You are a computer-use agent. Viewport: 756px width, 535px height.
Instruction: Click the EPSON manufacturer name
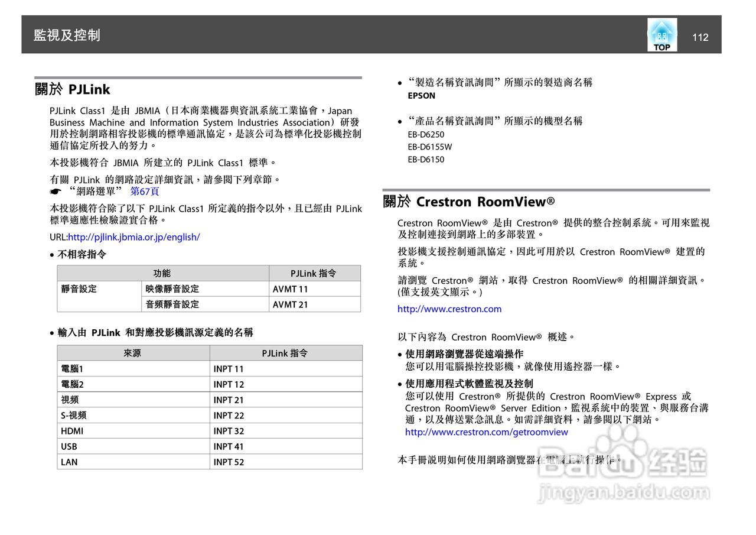pos(421,96)
